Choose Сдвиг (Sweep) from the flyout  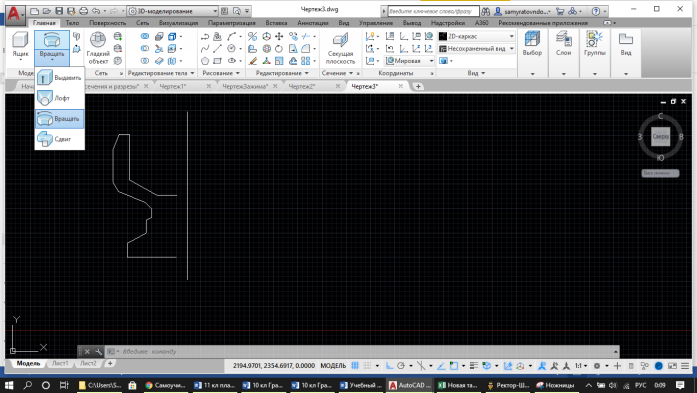click(60, 139)
